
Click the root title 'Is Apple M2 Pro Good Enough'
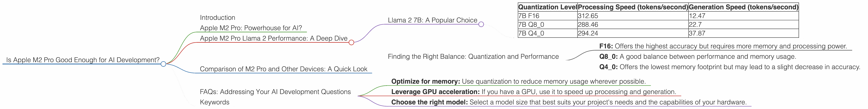tap(83, 60)
